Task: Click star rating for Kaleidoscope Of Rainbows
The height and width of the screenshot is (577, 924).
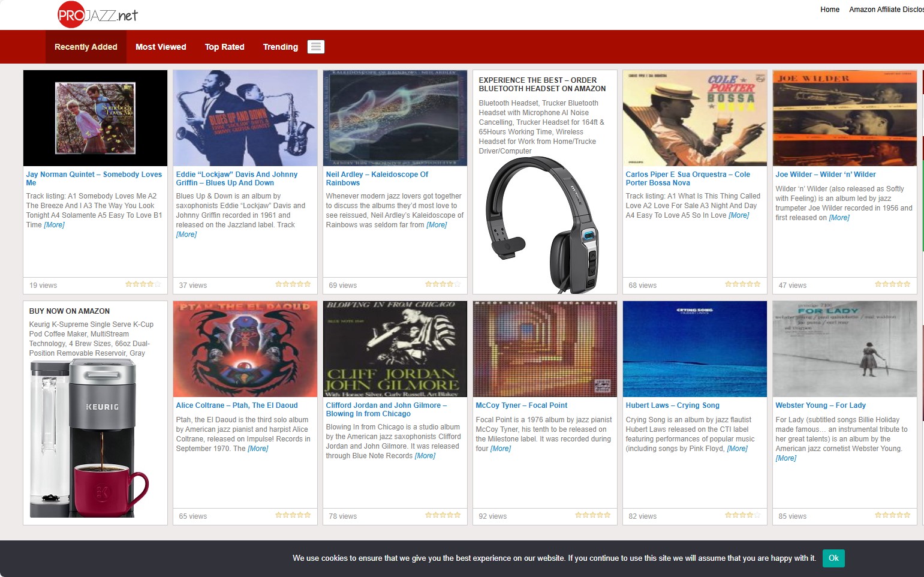Action: click(x=443, y=284)
